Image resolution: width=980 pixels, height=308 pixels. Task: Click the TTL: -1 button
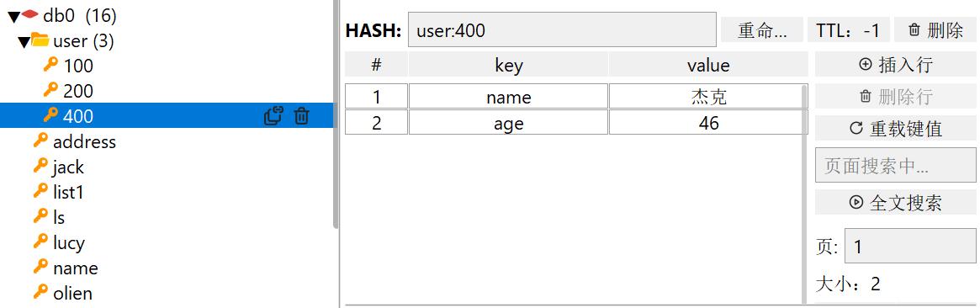(x=848, y=30)
